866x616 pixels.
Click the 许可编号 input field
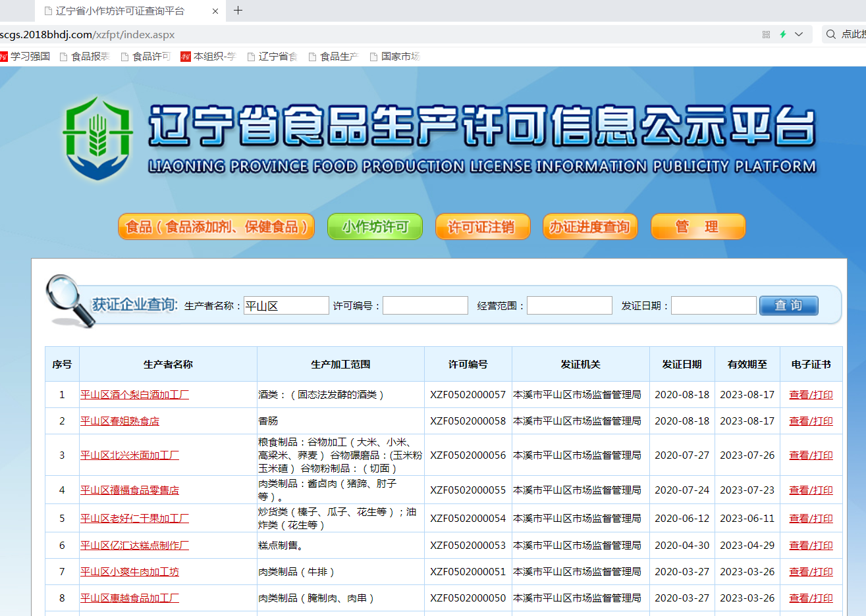425,305
